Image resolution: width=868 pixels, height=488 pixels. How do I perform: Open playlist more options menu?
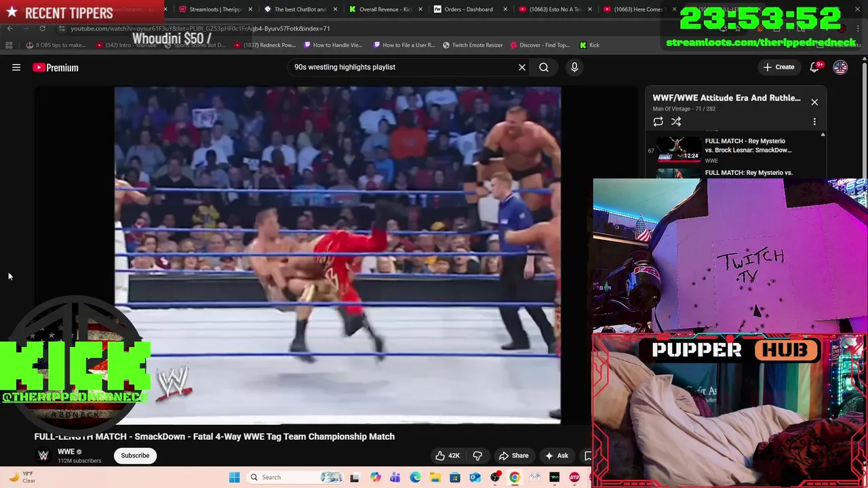pos(814,121)
